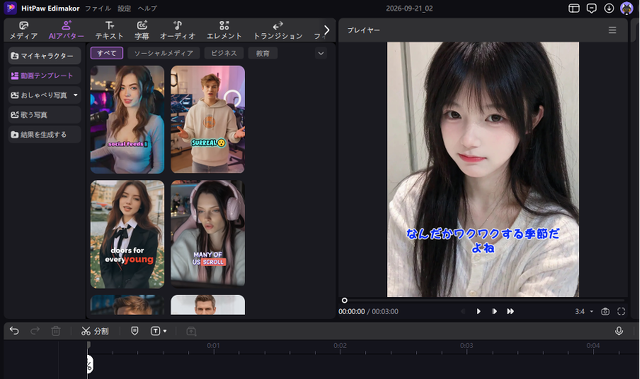
Task: Click the timeline playhead marker
Action: [x=89, y=346]
